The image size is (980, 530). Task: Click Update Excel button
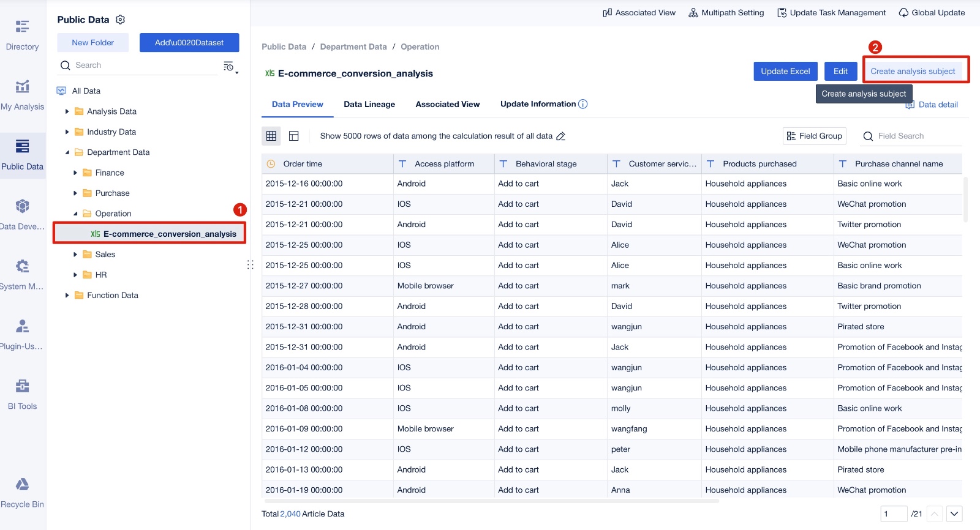[785, 71]
